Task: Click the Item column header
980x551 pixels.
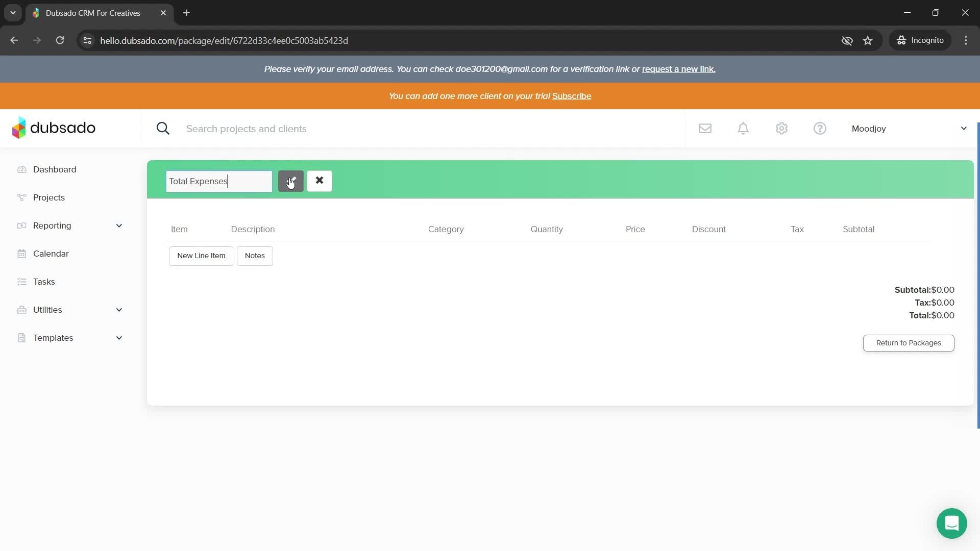Action: (x=179, y=229)
